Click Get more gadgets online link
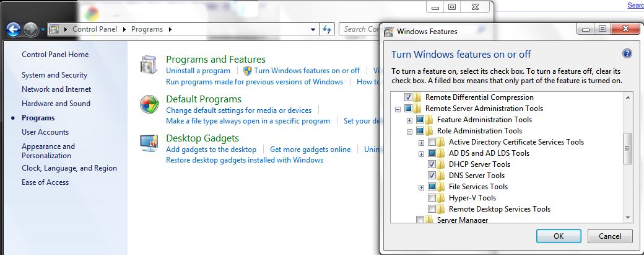 (x=310, y=150)
